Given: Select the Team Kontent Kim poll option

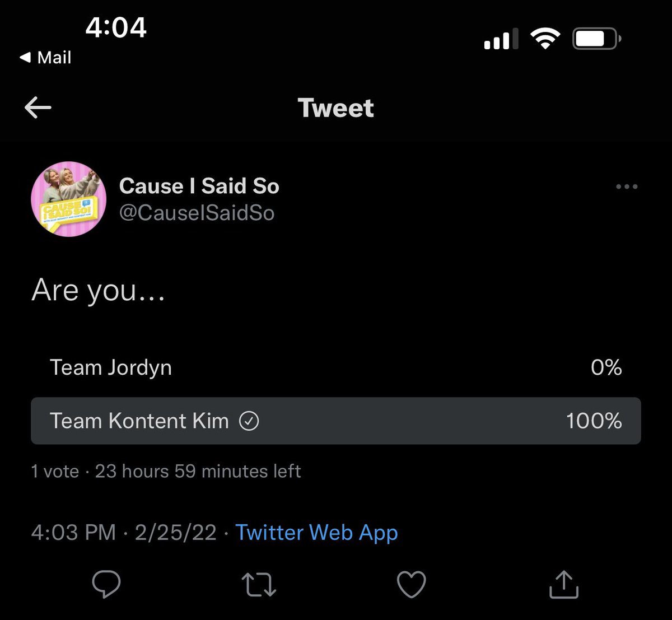Looking at the screenshot, I should [336, 421].
